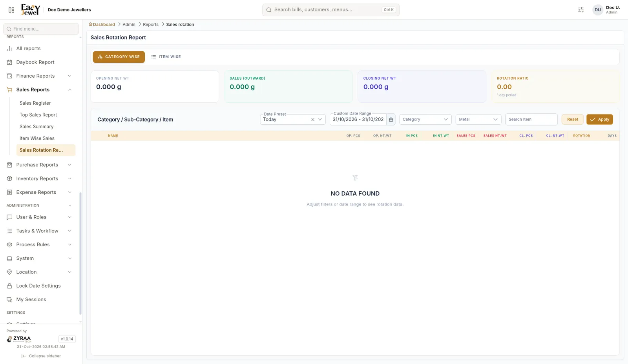Collapse Sales Reports submenu chevron
Screen dimensions: 628x364
coord(69,90)
